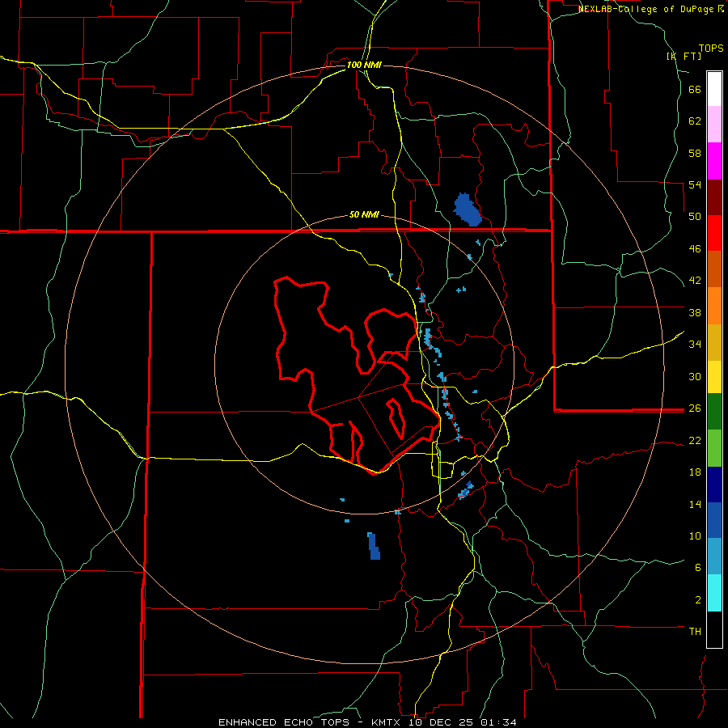
Task: Click the '01:34' time stamp
Action: tap(498, 722)
